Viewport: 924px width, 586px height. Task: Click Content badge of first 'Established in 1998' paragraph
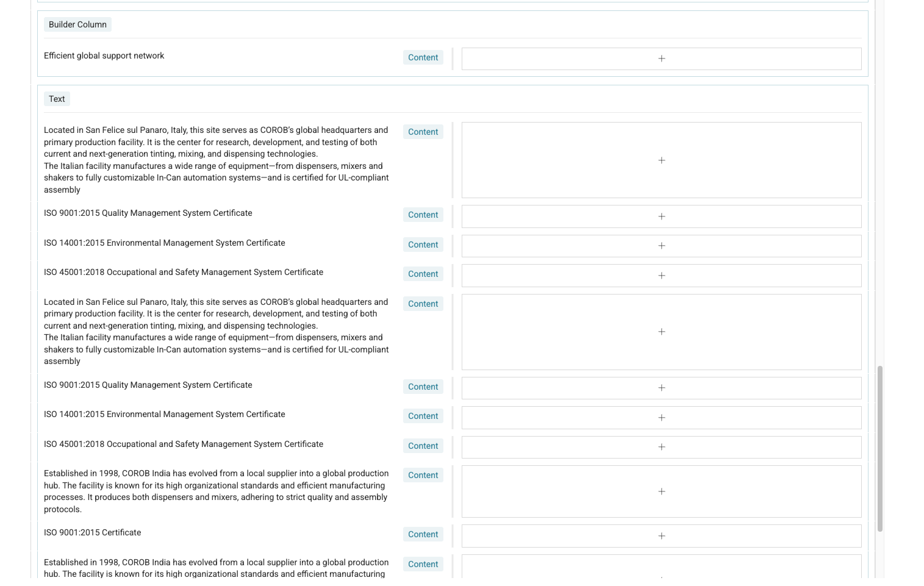pyautogui.click(x=423, y=475)
